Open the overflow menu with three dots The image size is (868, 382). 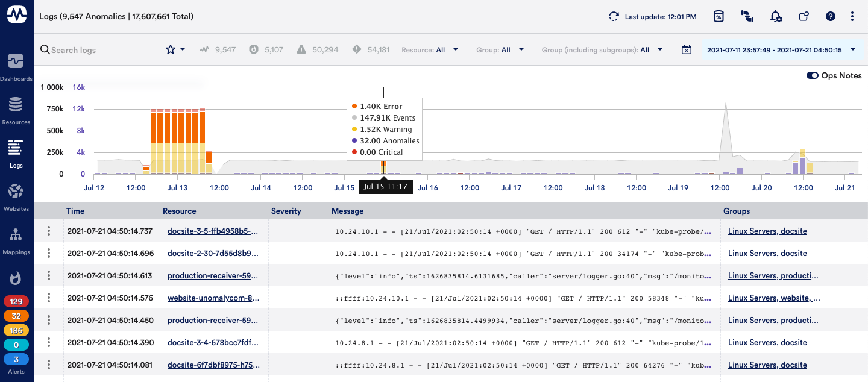(x=852, y=16)
